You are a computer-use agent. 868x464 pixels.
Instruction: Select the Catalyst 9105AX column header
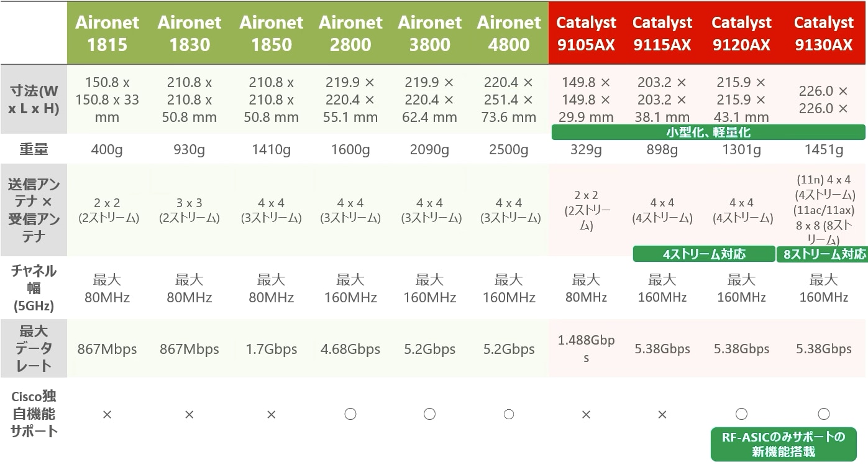586,33
